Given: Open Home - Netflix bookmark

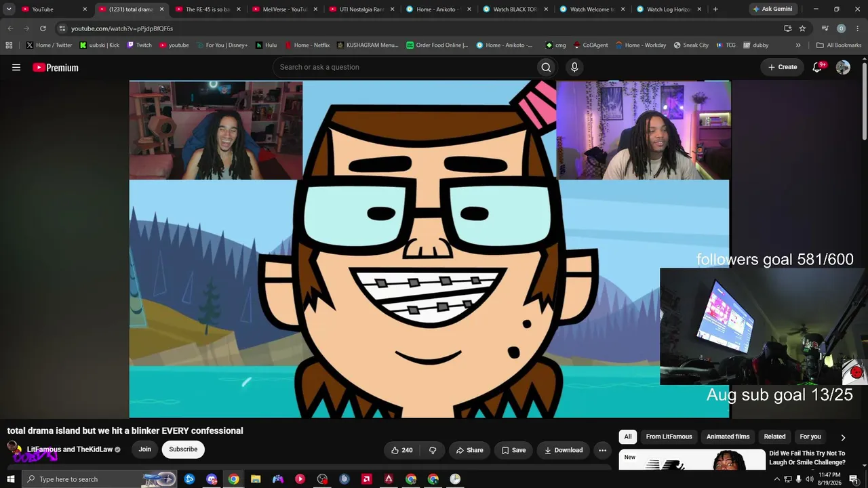Looking at the screenshot, I should click(307, 45).
